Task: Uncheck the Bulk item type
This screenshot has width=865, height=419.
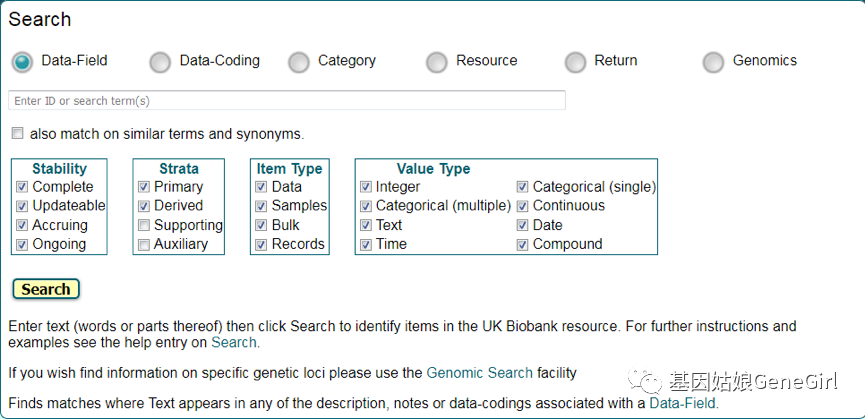Action: (262, 225)
